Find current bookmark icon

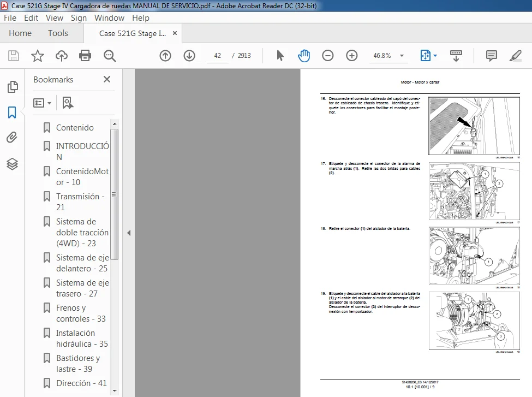tap(68, 103)
